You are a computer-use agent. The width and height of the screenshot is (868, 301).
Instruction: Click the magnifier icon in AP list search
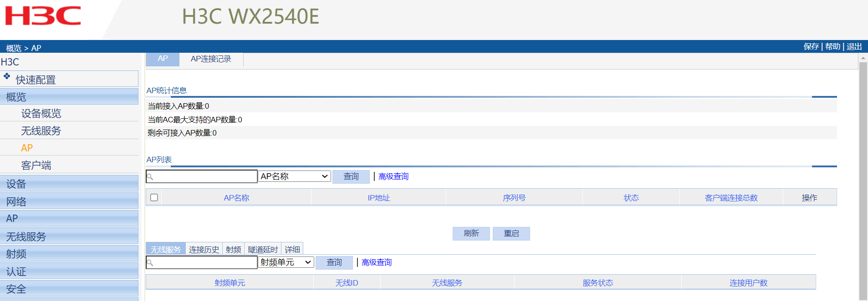point(150,177)
